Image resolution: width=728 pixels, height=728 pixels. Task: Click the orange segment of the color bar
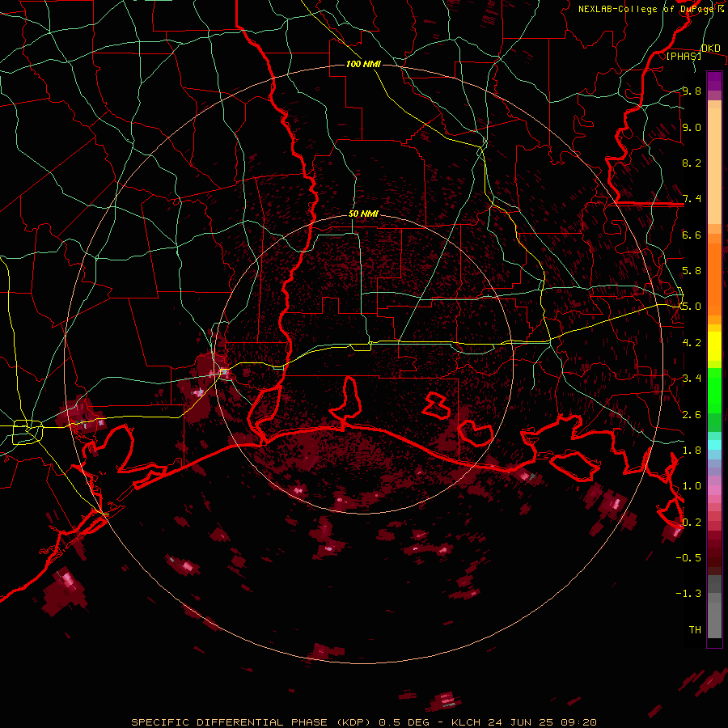[714, 278]
